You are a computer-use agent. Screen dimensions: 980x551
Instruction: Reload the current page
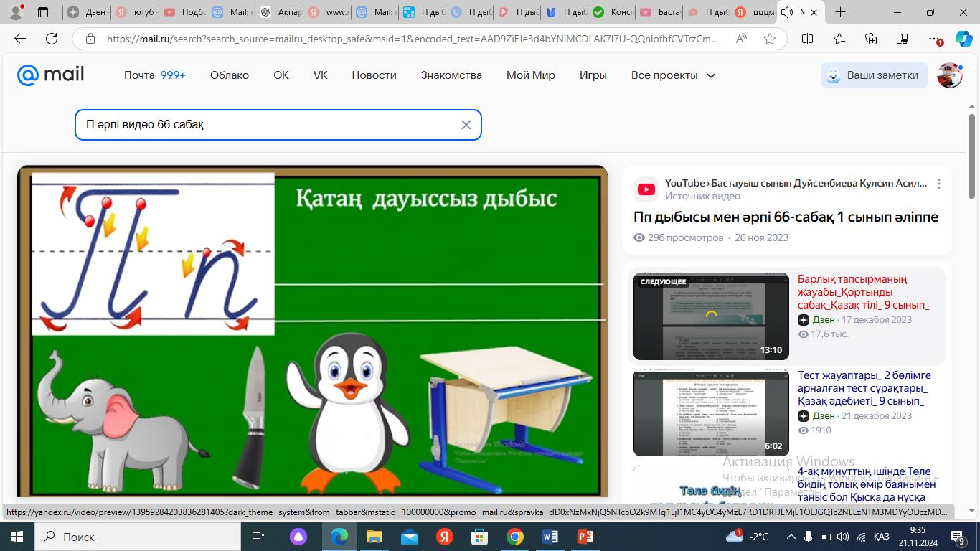51,39
